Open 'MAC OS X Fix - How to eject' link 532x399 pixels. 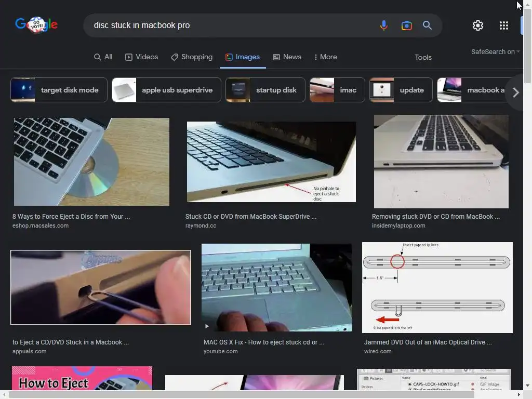pyautogui.click(x=264, y=342)
